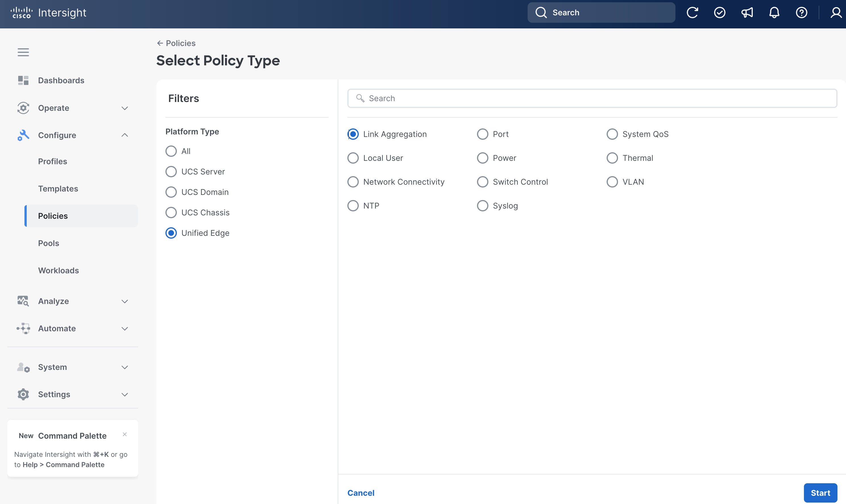846x504 pixels.
Task: Select UCS Chassis platform type
Action: (x=171, y=213)
